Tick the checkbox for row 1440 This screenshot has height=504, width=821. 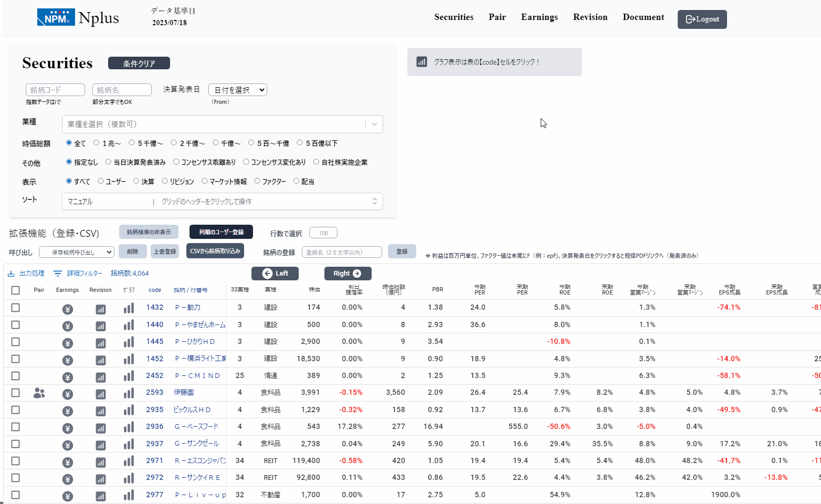16,324
